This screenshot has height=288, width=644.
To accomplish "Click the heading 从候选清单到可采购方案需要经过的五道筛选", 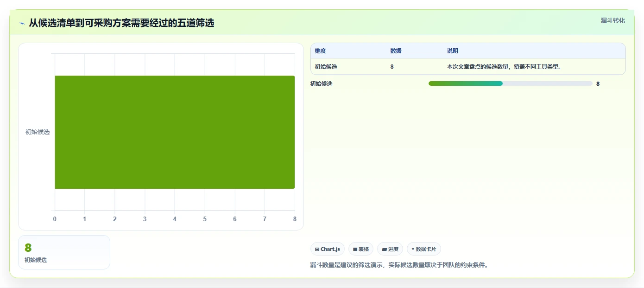I will click(121, 23).
